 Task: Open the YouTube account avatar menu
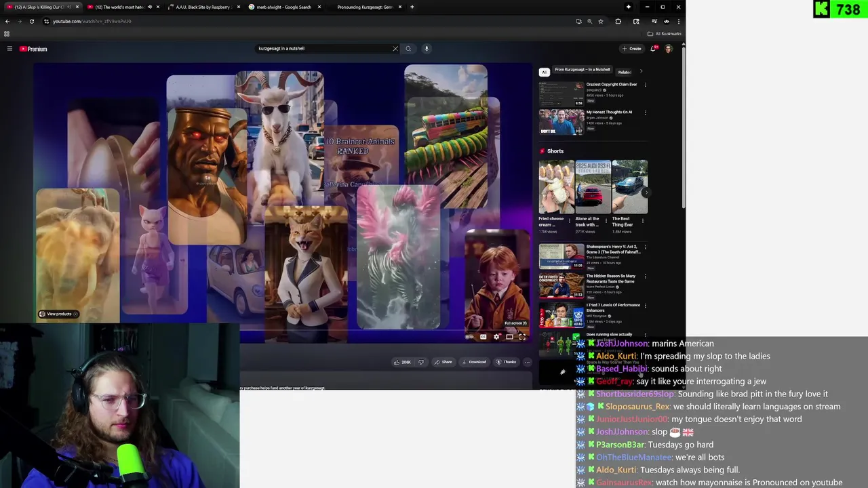(669, 49)
